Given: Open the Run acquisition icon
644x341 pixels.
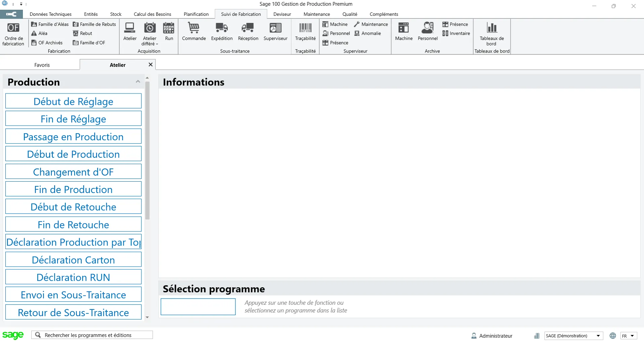Looking at the screenshot, I should (x=169, y=31).
